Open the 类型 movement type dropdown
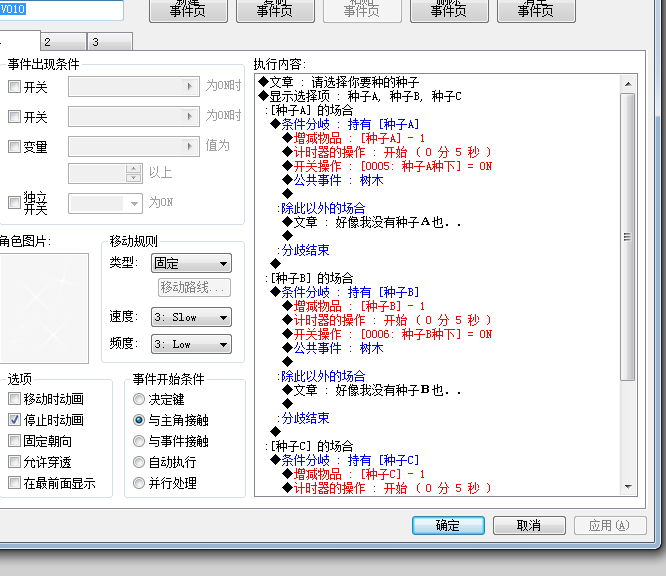 point(191,263)
